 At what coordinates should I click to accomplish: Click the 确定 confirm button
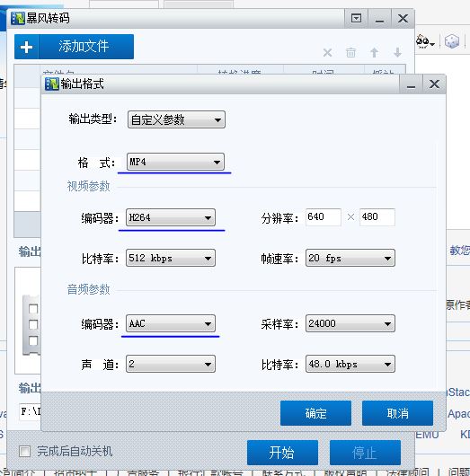coord(315,413)
